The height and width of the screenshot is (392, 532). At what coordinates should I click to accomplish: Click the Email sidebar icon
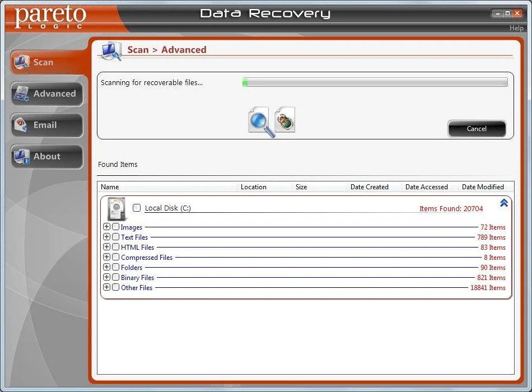coord(21,125)
